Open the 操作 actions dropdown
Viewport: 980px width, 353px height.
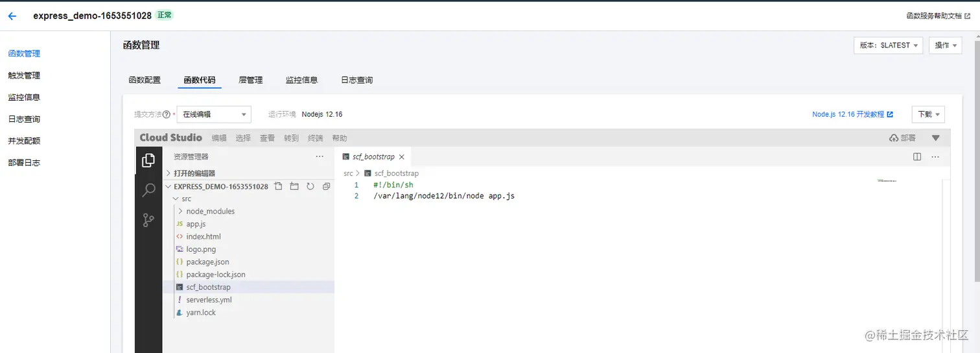click(x=945, y=45)
